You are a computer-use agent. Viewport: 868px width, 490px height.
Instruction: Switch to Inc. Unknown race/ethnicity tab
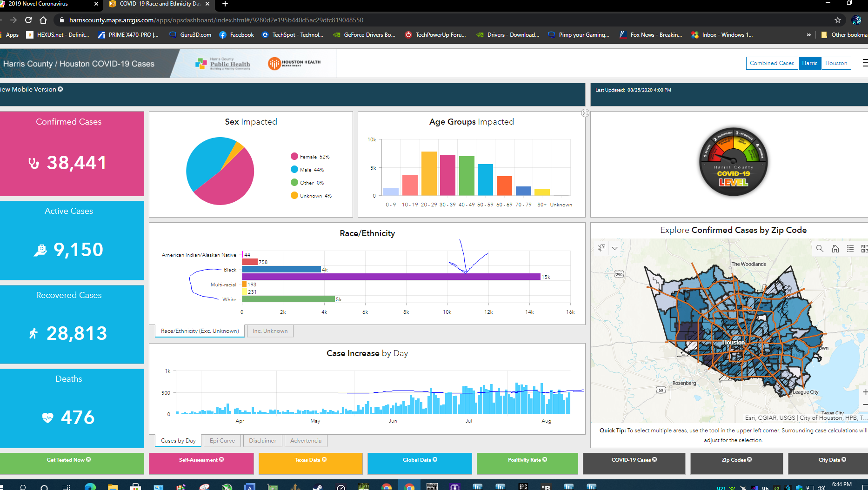[x=270, y=331]
